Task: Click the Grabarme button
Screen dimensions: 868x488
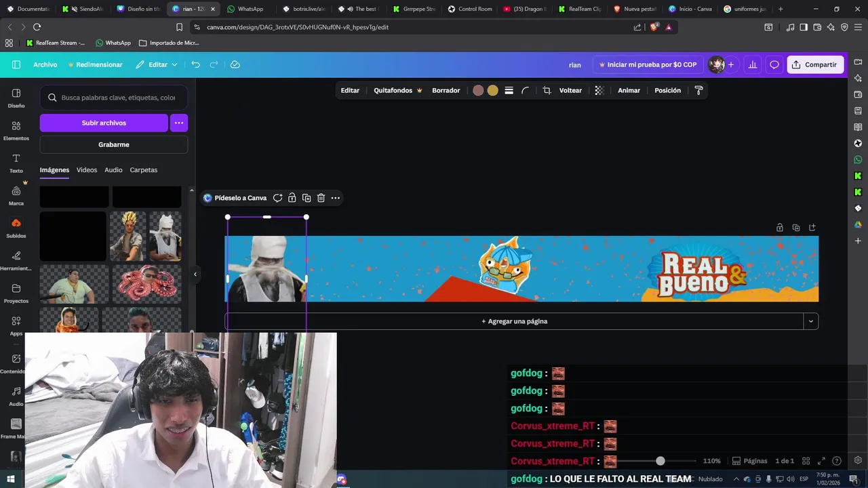Action: click(x=114, y=144)
